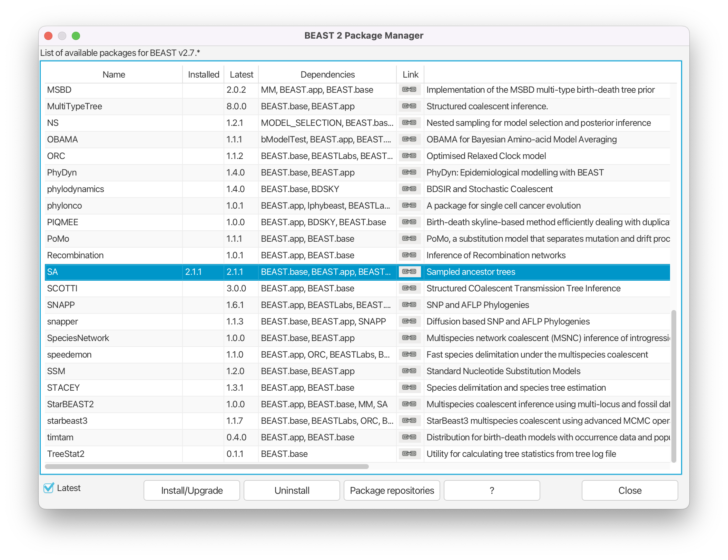Open the link icon for MSBD package
This screenshot has width=728, height=560.
[409, 90]
